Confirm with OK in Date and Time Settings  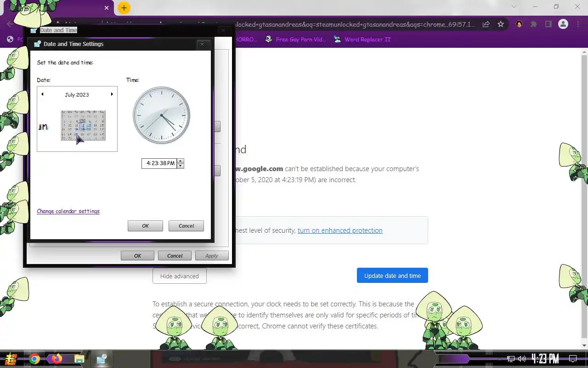[x=145, y=226]
